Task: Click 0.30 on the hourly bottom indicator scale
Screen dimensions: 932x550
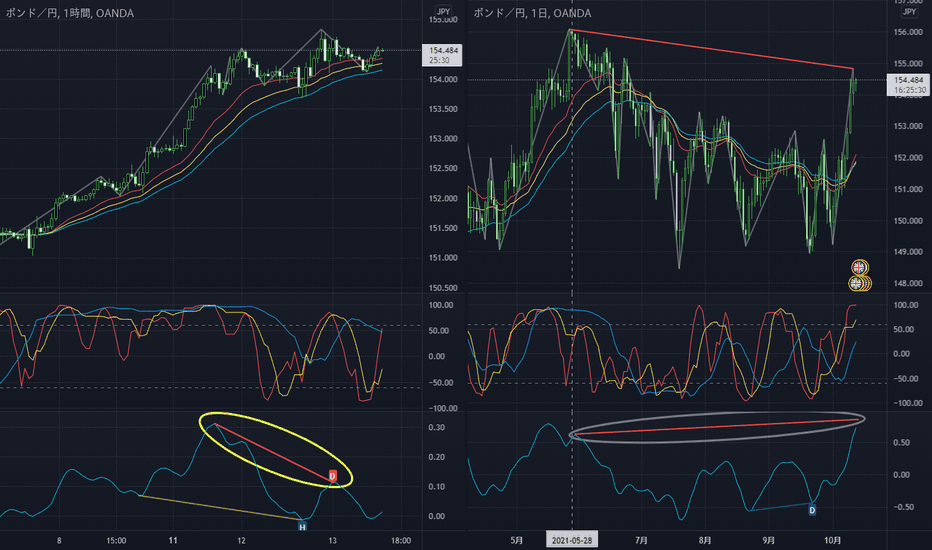Action: 436,427
